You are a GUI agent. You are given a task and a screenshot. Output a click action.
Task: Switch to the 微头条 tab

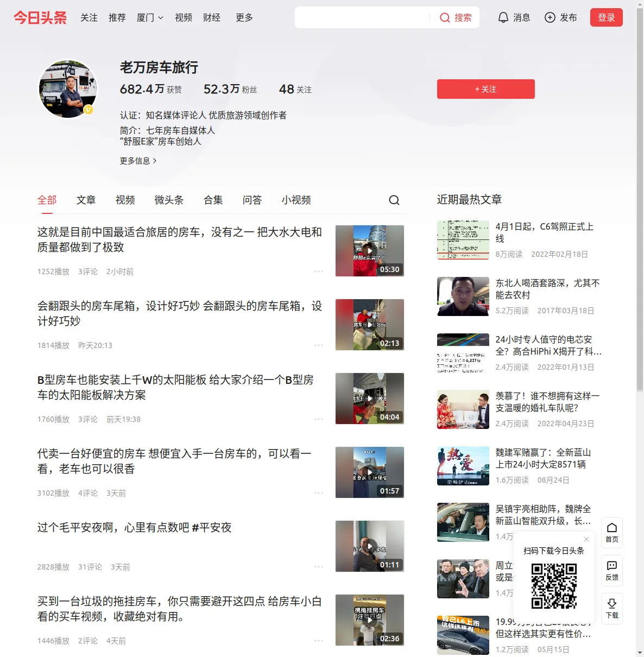coord(169,200)
